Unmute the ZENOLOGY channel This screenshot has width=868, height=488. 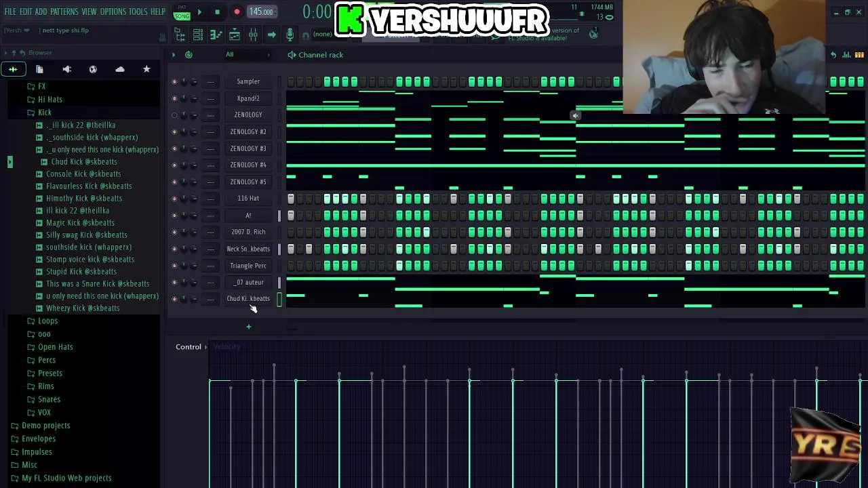174,115
